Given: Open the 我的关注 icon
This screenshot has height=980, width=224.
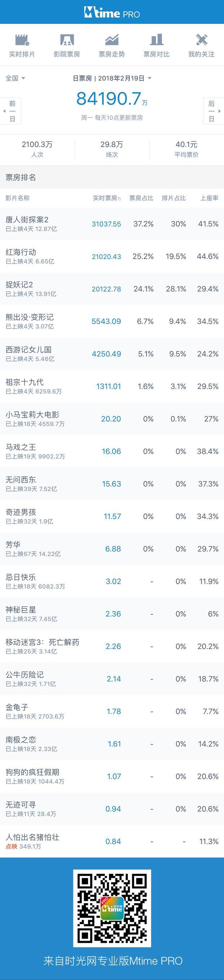Looking at the screenshot, I should [201, 39].
